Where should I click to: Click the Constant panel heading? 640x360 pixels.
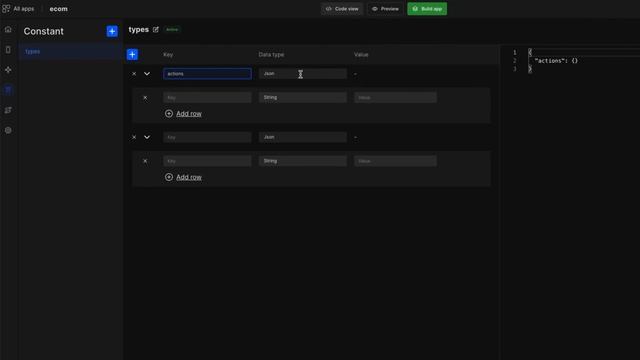tap(43, 31)
